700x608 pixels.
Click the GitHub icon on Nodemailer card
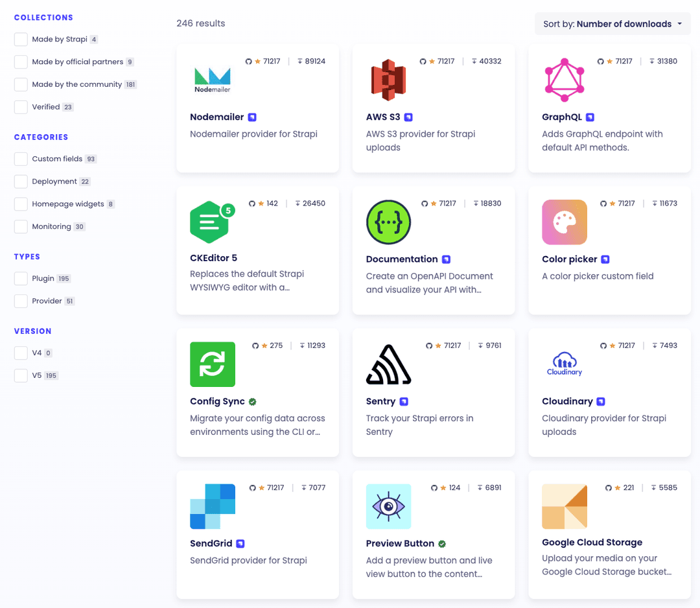[x=249, y=61]
